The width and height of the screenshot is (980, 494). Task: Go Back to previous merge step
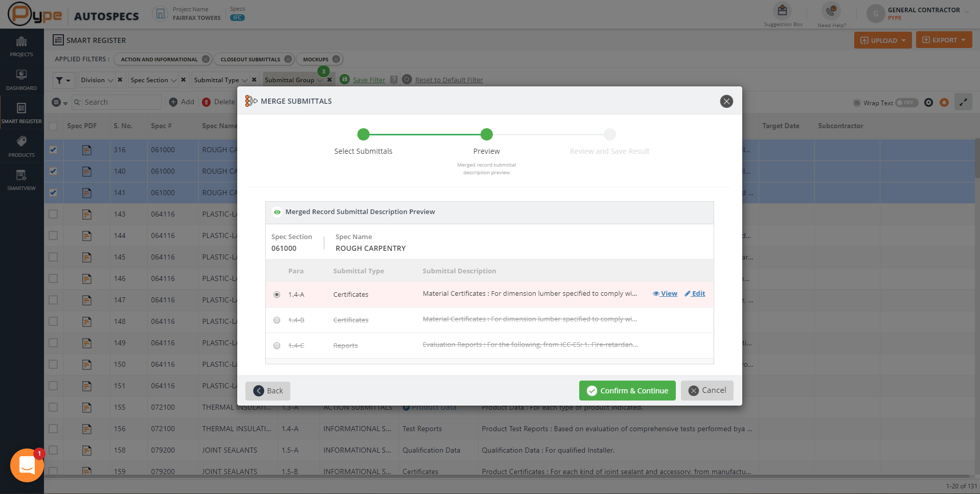(x=268, y=391)
